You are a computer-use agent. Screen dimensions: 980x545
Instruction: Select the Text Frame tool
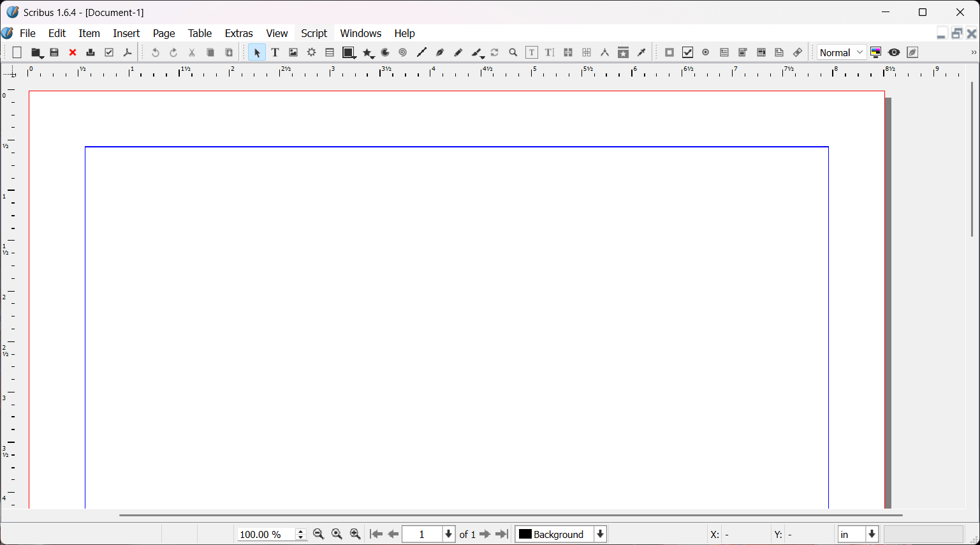[275, 53]
